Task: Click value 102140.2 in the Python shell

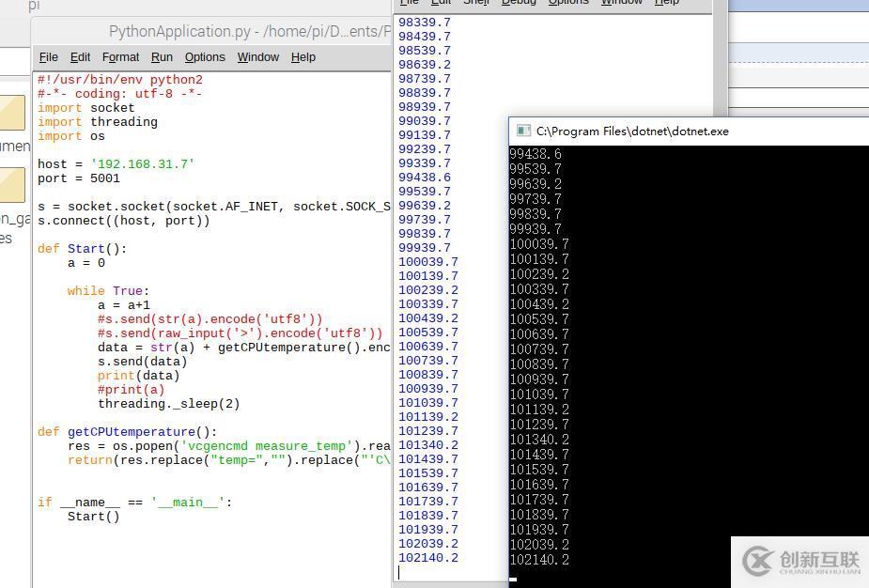Action: 428,558
